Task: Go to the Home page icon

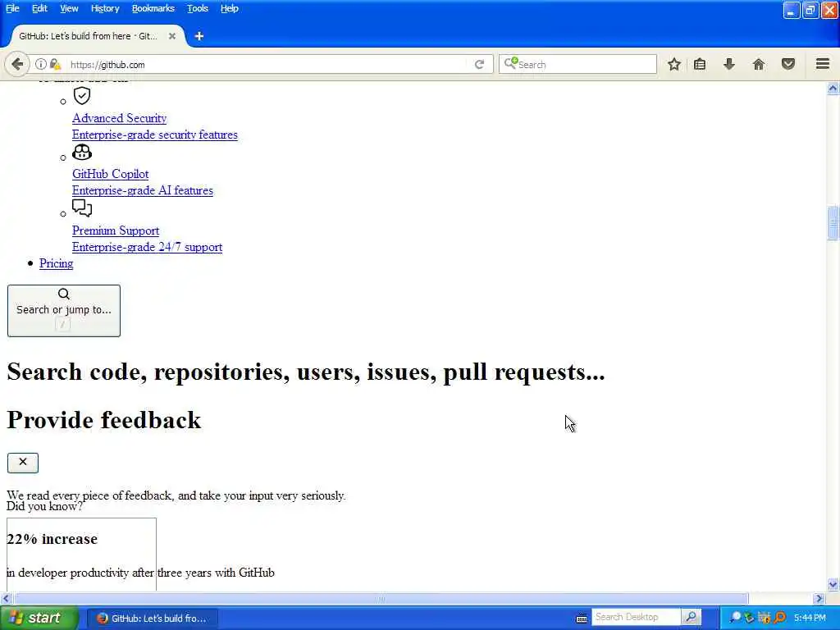Action: (x=759, y=64)
